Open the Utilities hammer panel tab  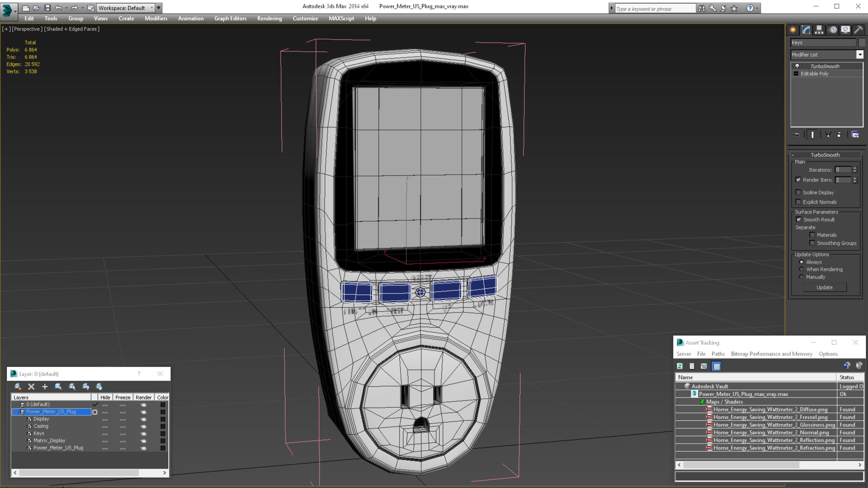(858, 30)
